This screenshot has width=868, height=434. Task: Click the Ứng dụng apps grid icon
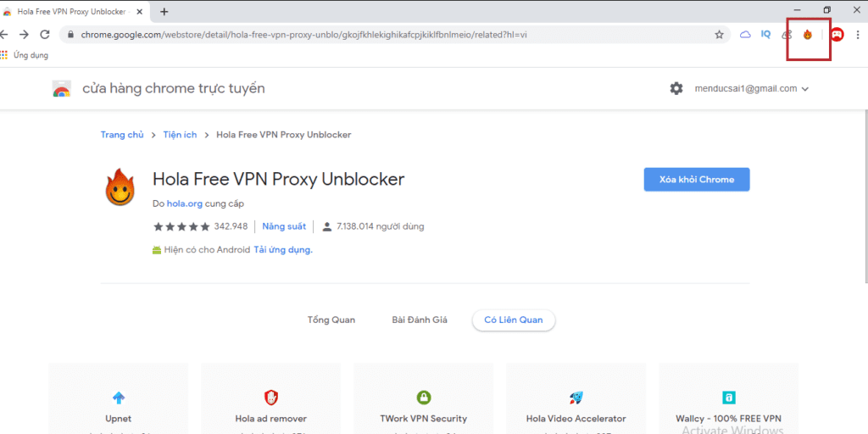(3, 55)
